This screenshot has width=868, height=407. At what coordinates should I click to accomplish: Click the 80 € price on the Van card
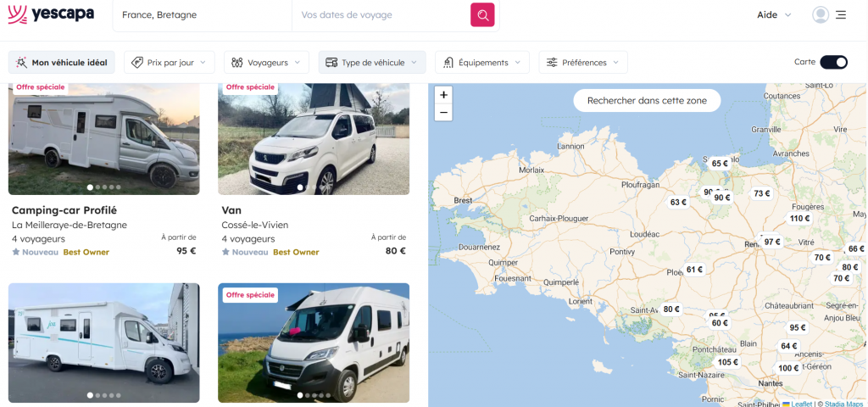point(396,250)
